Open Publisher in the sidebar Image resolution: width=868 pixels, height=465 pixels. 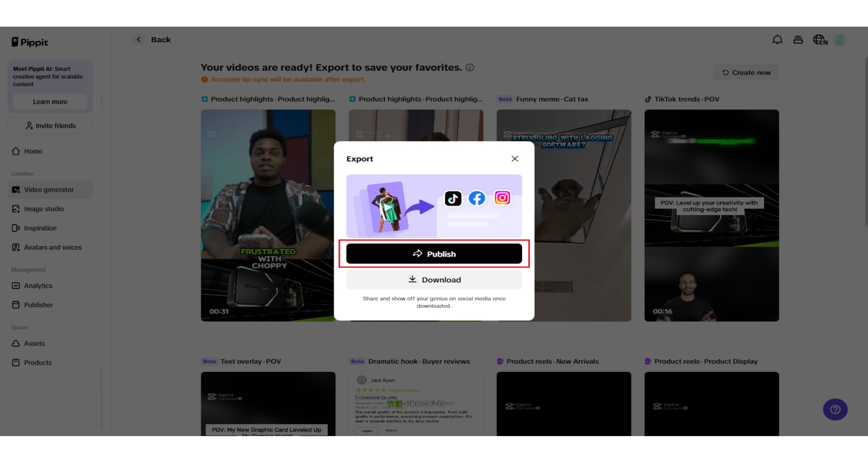50,305
